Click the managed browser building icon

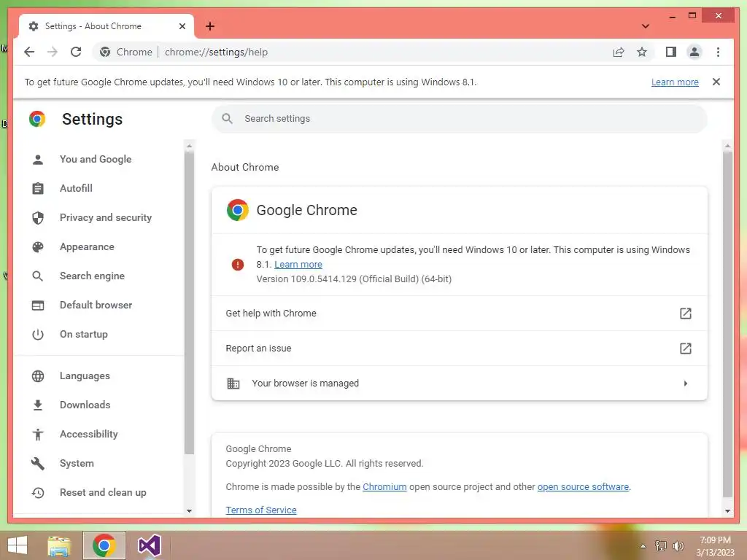coord(233,384)
